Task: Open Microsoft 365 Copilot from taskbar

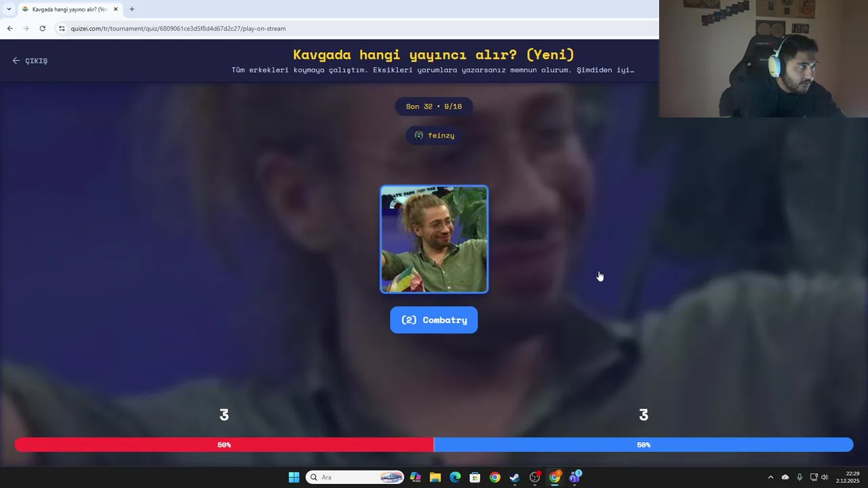Action: tap(415, 477)
